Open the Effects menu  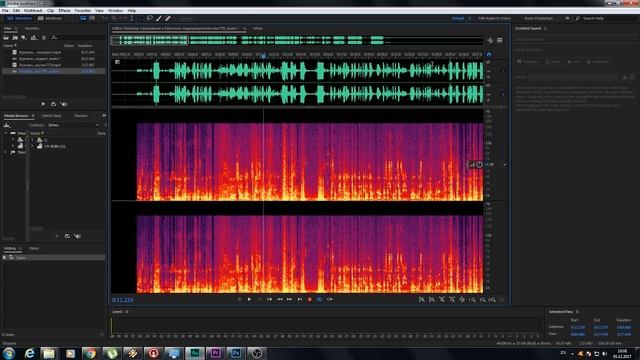click(64, 11)
